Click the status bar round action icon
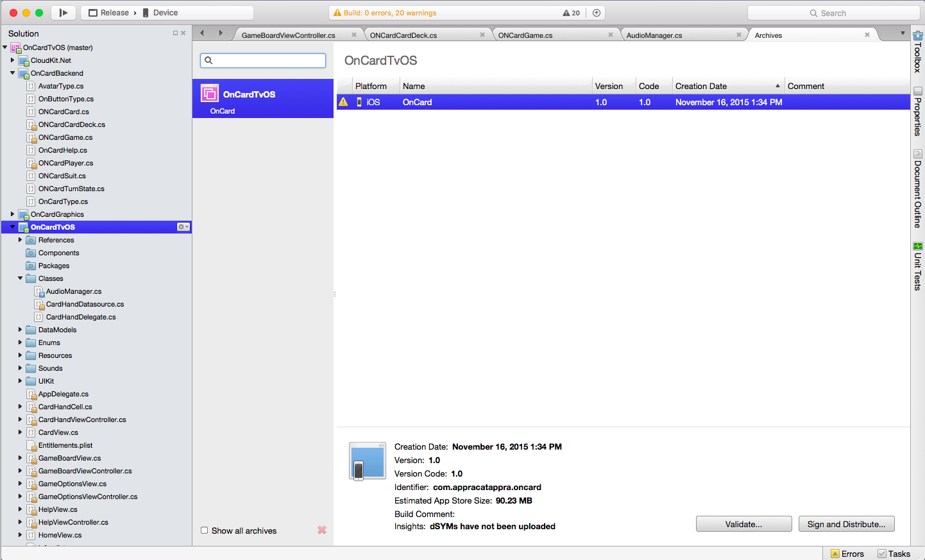Image resolution: width=925 pixels, height=560 pixels. click(597, 13)
